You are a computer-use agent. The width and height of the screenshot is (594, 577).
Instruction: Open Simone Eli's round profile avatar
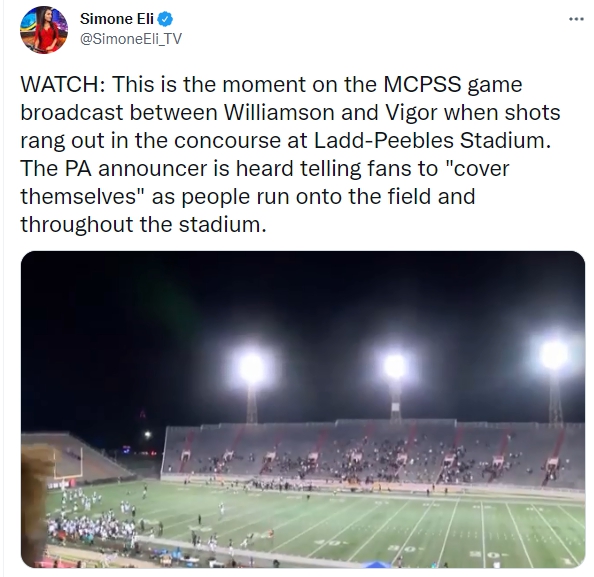pos(44,30)
